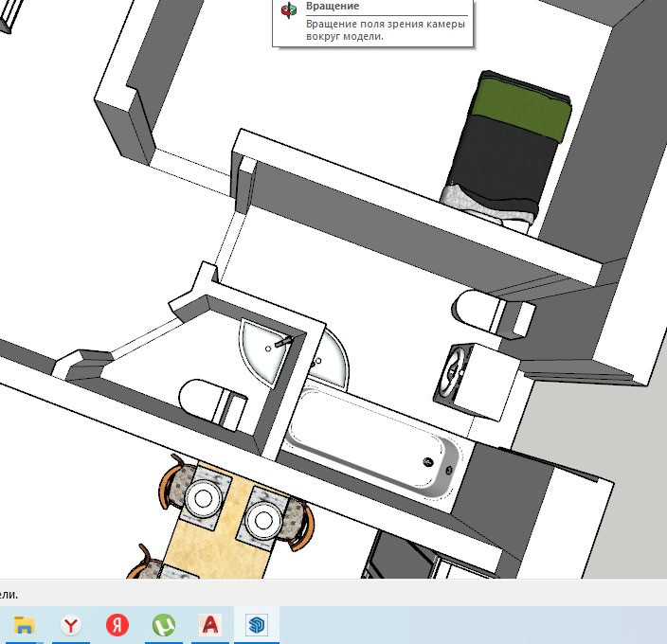The height and width of the screenshot is (644, 667).
Task: Select the toilet in the small triangular room
Action: coord(212,403)
